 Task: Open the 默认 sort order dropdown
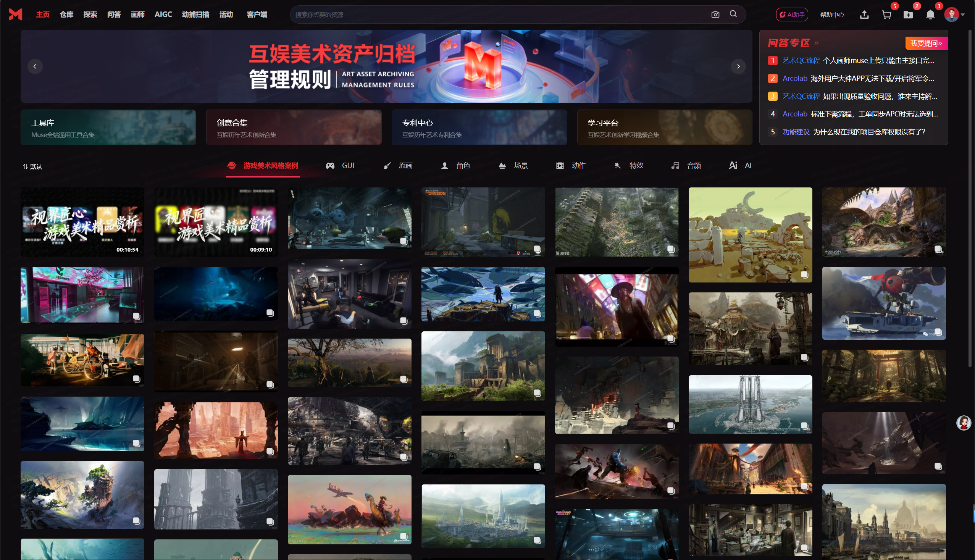pos(33,166)
